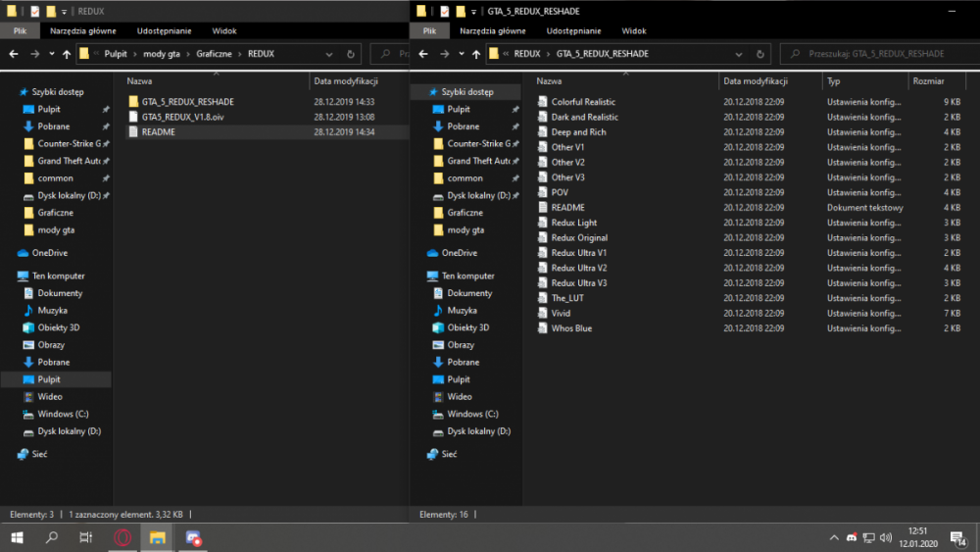Open Udostępnianie tab in GTA_5_REDUX_RESHADE window
980x552 pixels.
pos(573,30)
